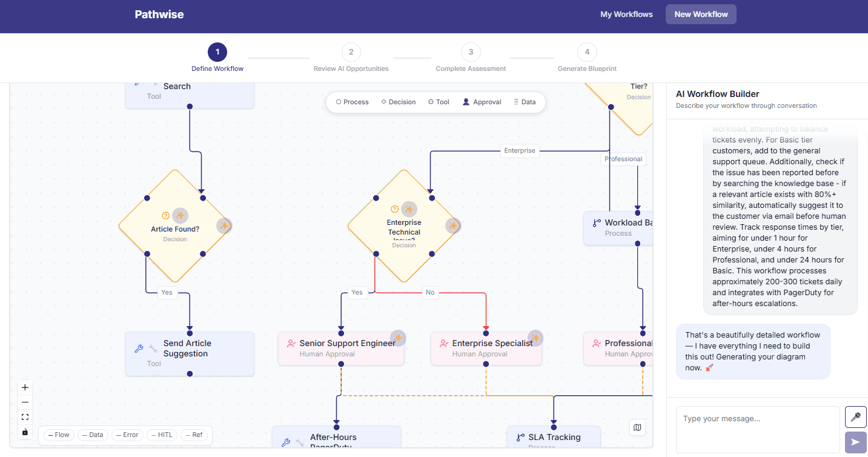Fit the workflow diagram to view
The height and width of the screenshot is (457, 868).
click(x=25, y=416)
